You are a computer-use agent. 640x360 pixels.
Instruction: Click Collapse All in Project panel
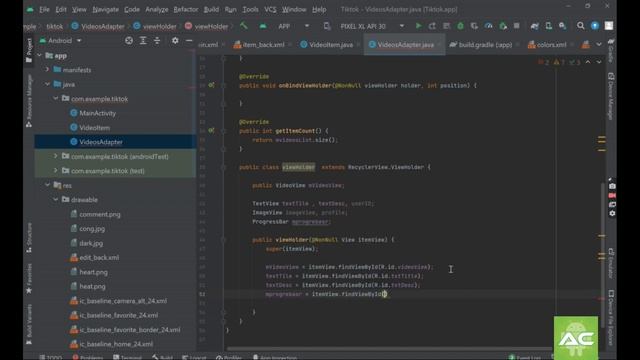[157, 40]
